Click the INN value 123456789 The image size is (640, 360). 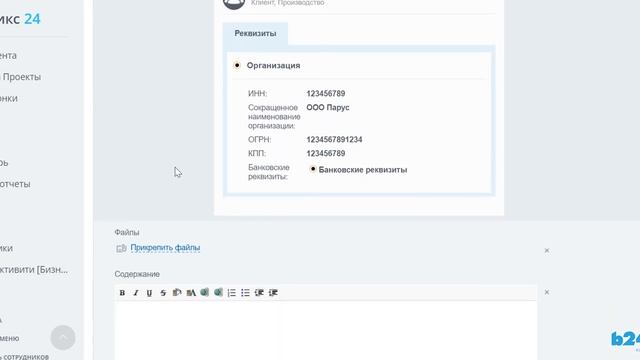[326, 93]
